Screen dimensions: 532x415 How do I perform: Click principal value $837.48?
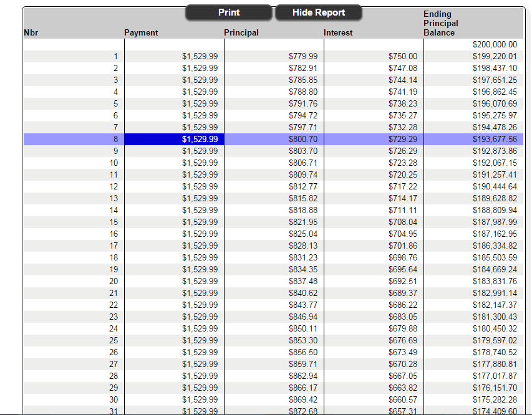click(x=303, y=282)
